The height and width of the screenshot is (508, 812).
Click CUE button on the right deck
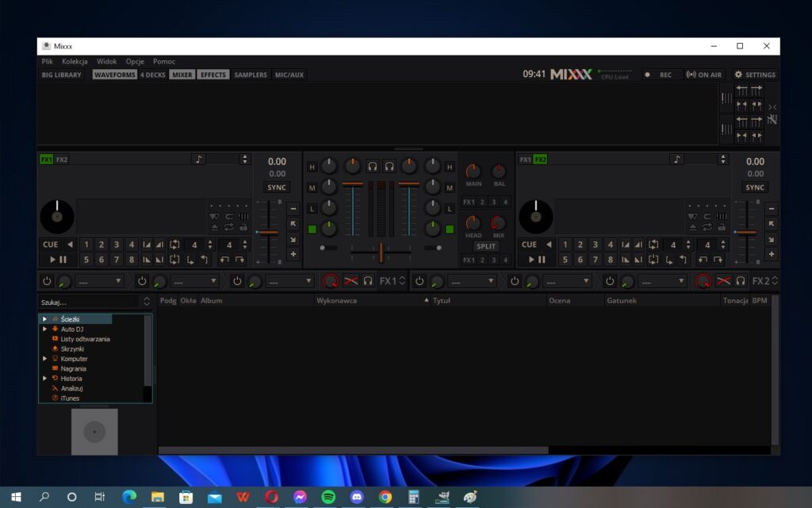pyautogui.click(x=529, y=244)
